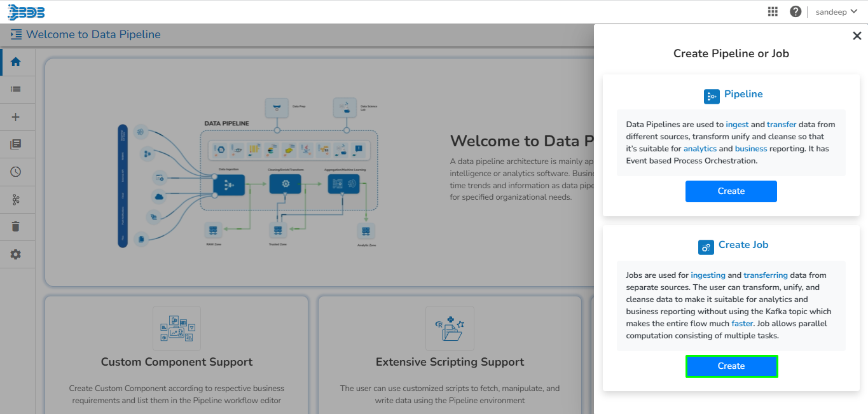Open the apps grid menu icon
This screenshot has height=414, width=868.
pyautogui.click(x=773, y=11)
